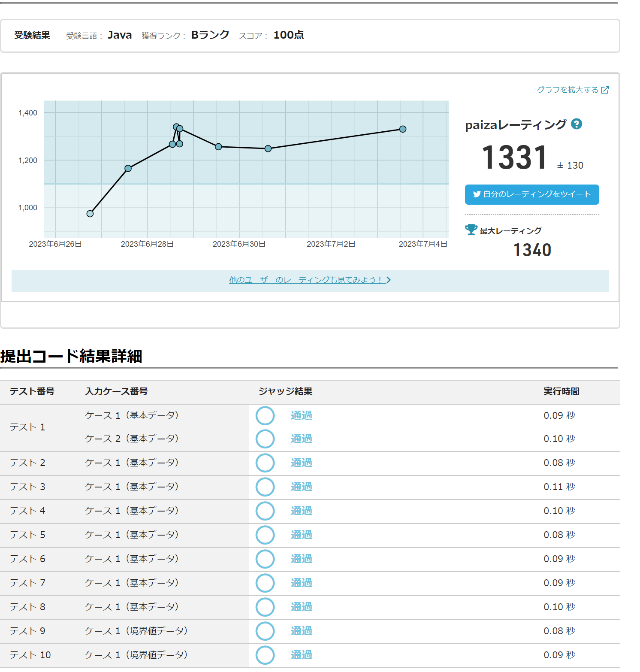Viewport: 640px width, 672px height.
Task: Select the last data point on rating graph
Action: click(x=402, y=129)
